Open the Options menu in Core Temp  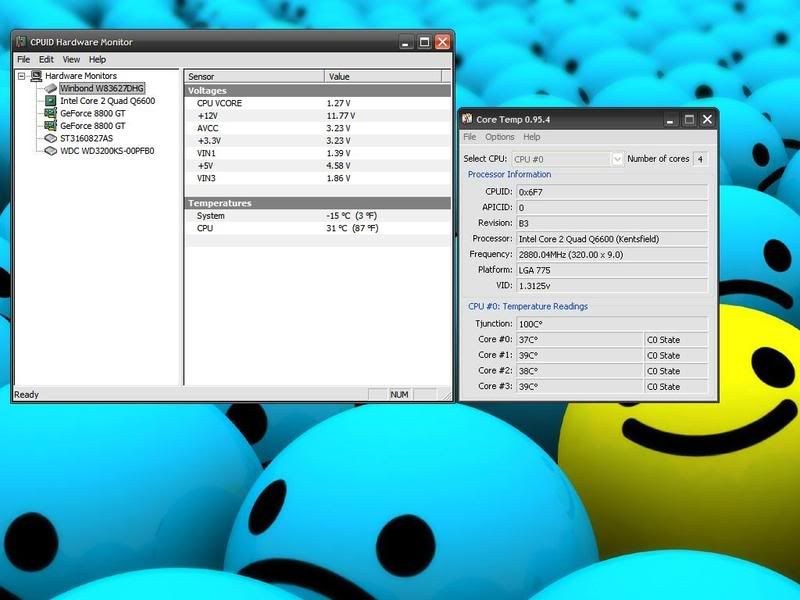pos(500,137)
